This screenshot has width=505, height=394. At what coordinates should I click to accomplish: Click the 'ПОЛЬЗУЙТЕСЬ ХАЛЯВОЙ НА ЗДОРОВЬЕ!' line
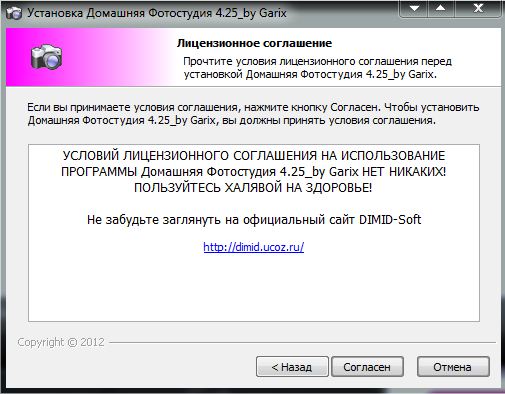(253, 188)
